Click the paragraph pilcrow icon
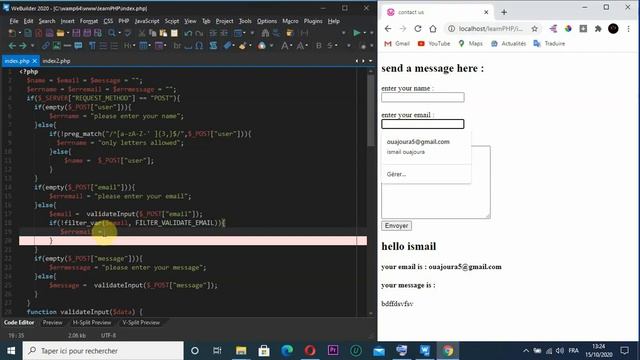The image size is (640, 360). pyautogui.click(x=92, y=46)
